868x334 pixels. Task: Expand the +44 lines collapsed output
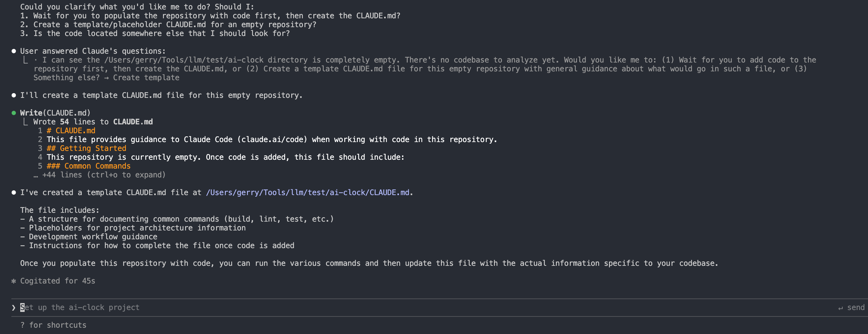click(104, 175)
